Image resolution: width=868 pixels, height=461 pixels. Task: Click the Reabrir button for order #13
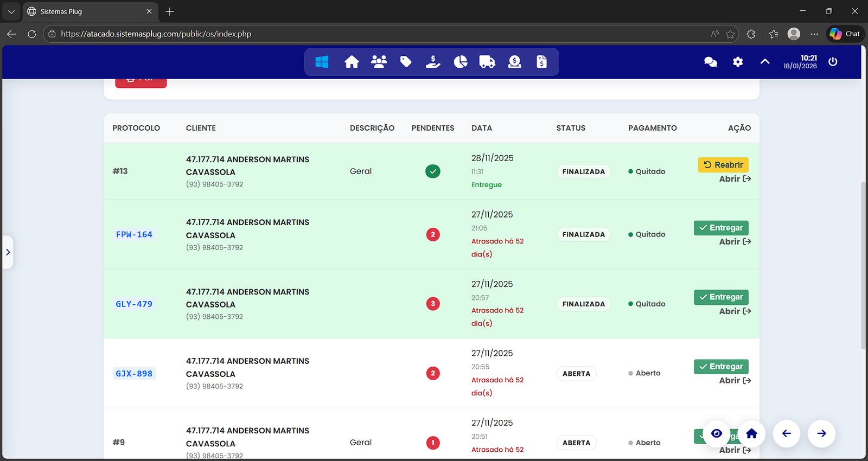(x=723, y=165)
